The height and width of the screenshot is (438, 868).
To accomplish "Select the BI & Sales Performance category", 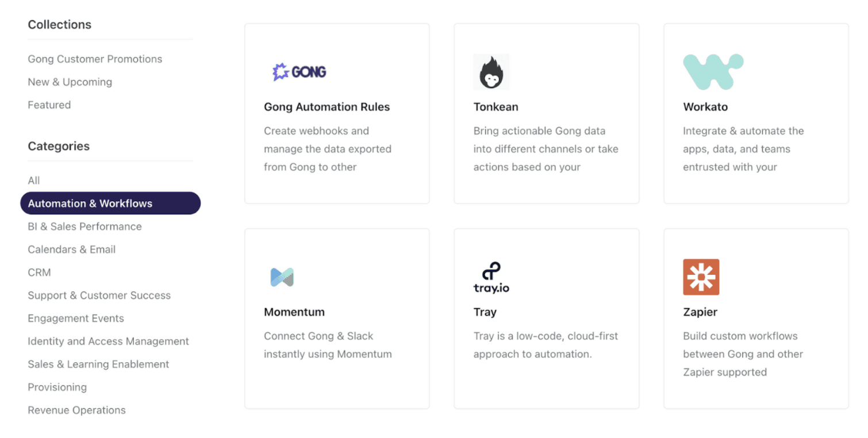I will click(85, 226).
